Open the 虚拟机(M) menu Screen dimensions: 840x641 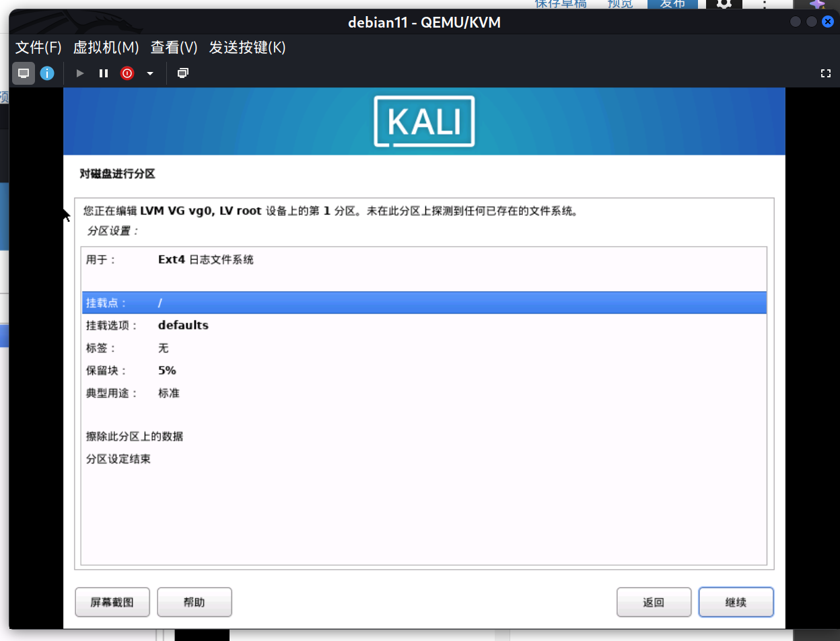tap(106, 48)
